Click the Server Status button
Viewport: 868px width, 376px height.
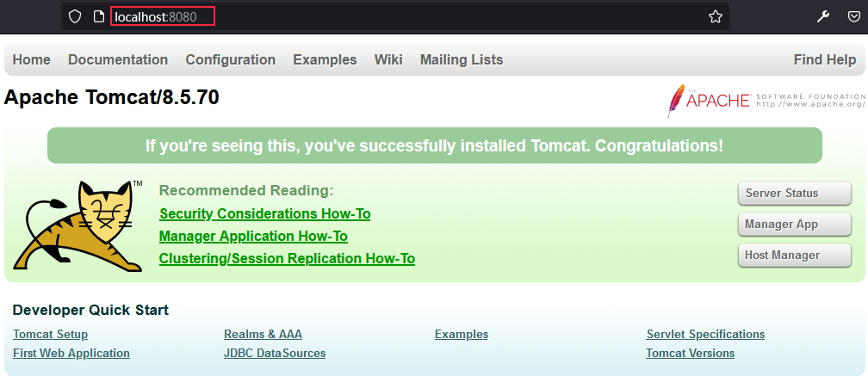[x=794, y=193]
